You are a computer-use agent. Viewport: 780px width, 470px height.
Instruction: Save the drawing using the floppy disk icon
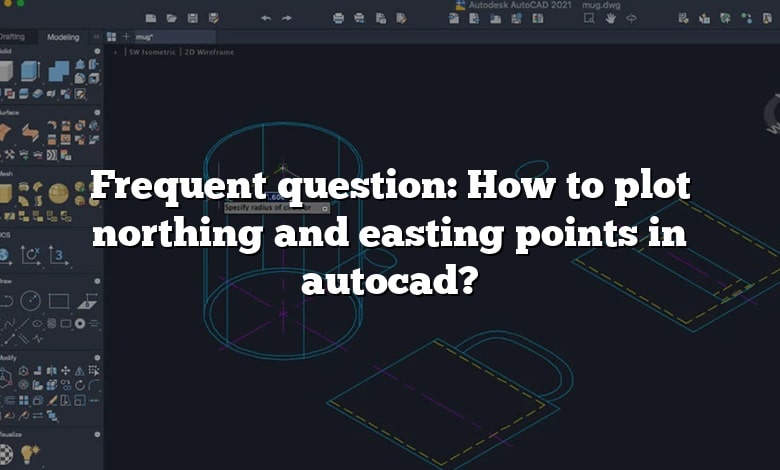pos(193,18)
